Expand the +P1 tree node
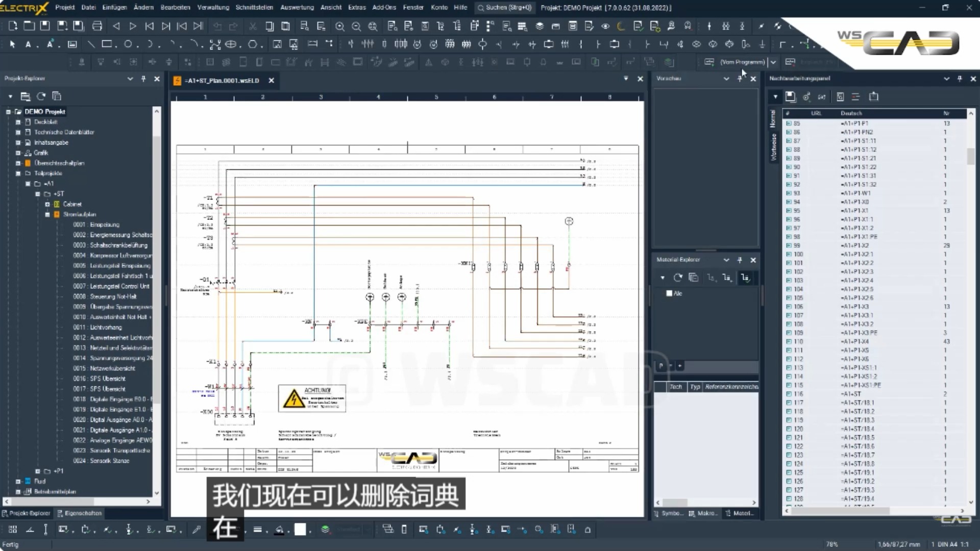Screen dimensions: 980x551 (38, 471)
